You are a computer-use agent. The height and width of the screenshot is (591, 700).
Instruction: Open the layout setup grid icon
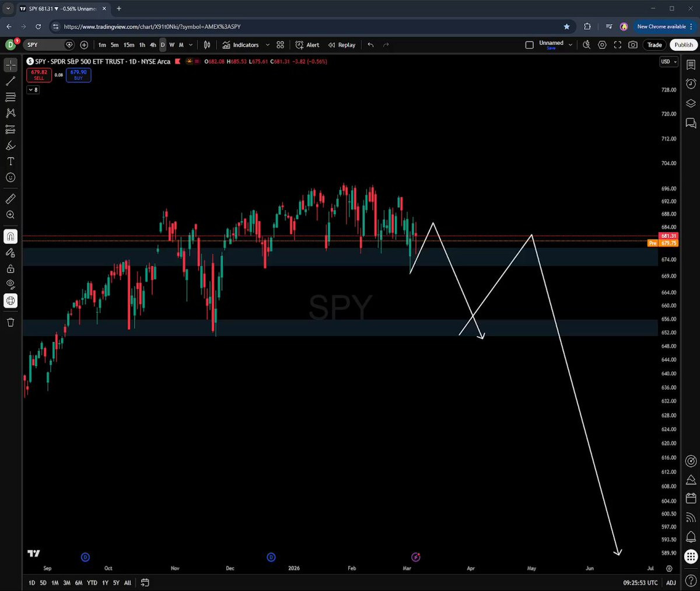280,45
